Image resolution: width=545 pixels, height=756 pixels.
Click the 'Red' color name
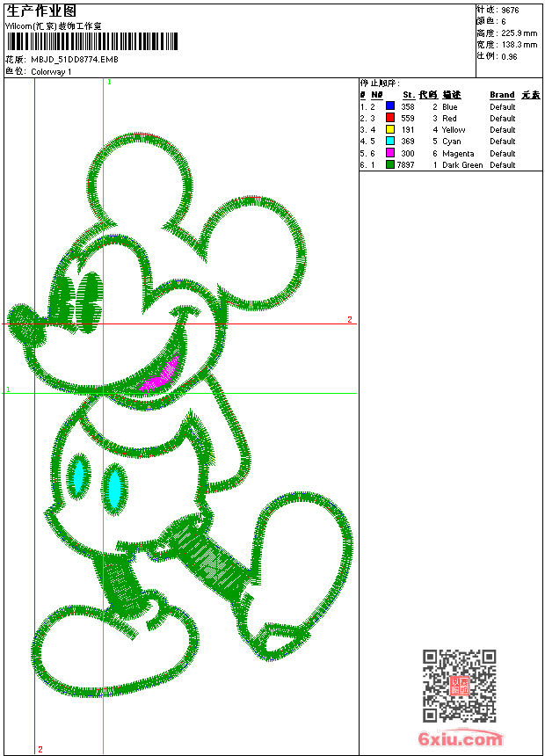pyautogui.click(x=449, y=118)
